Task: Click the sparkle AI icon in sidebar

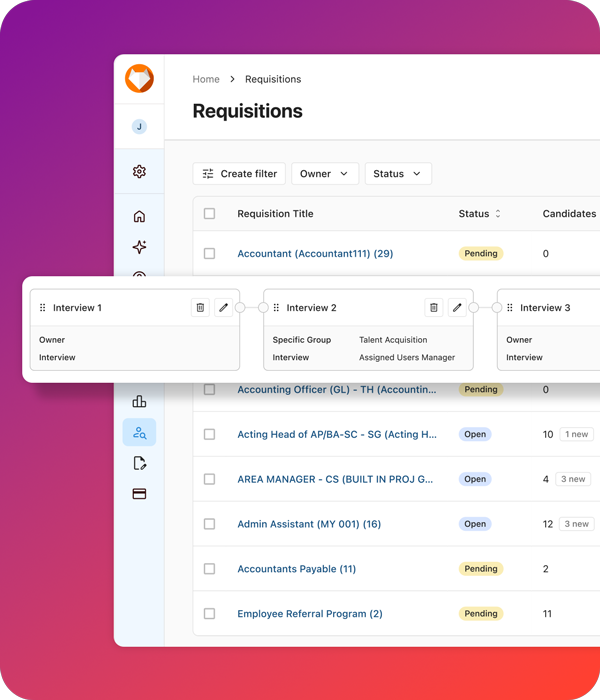Action: point(139,247)
